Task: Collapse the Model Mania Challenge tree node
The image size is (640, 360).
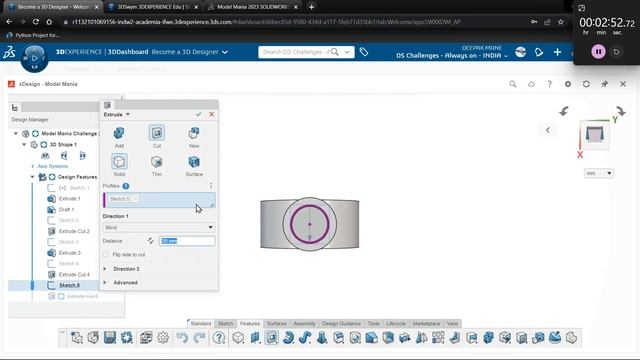Action: pyautogui.click(x=16, y=133)
